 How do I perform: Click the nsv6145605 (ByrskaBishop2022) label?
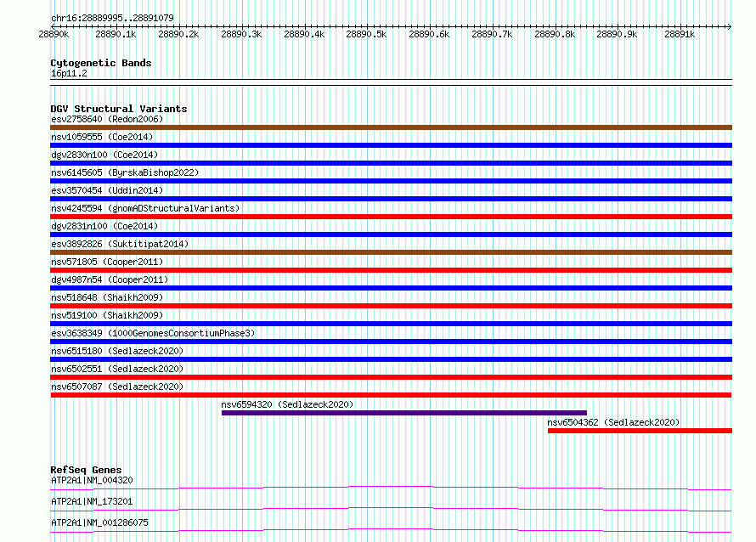click(x=125, y=172)
